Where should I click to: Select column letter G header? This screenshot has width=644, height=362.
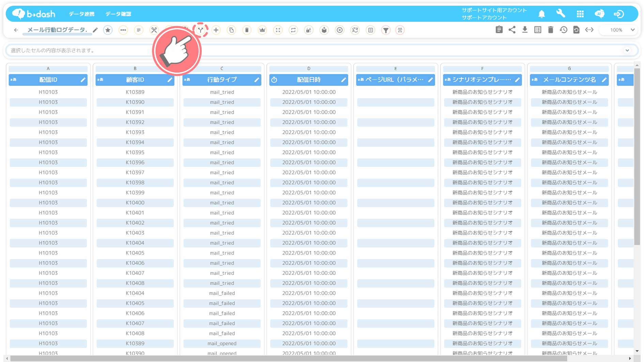[569, 68]
